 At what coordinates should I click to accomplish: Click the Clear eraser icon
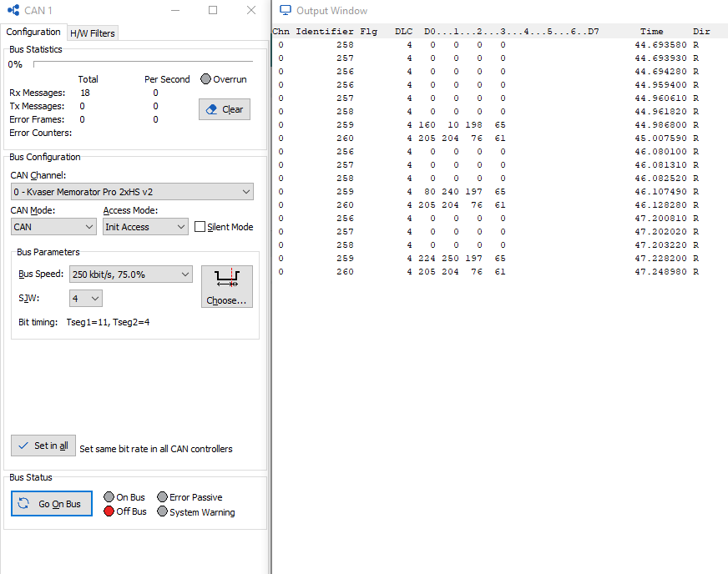pos(213,108)
